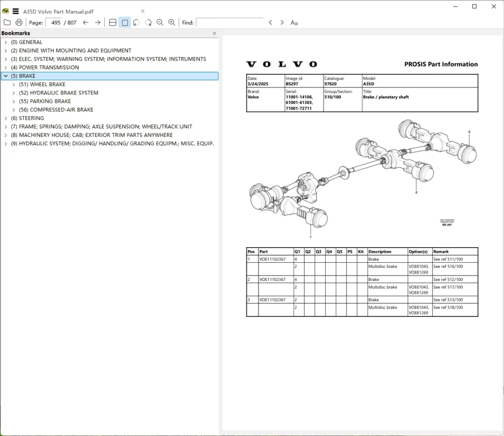
Task: Click the Group/Section value 510/100
Action: click(333, 97)
